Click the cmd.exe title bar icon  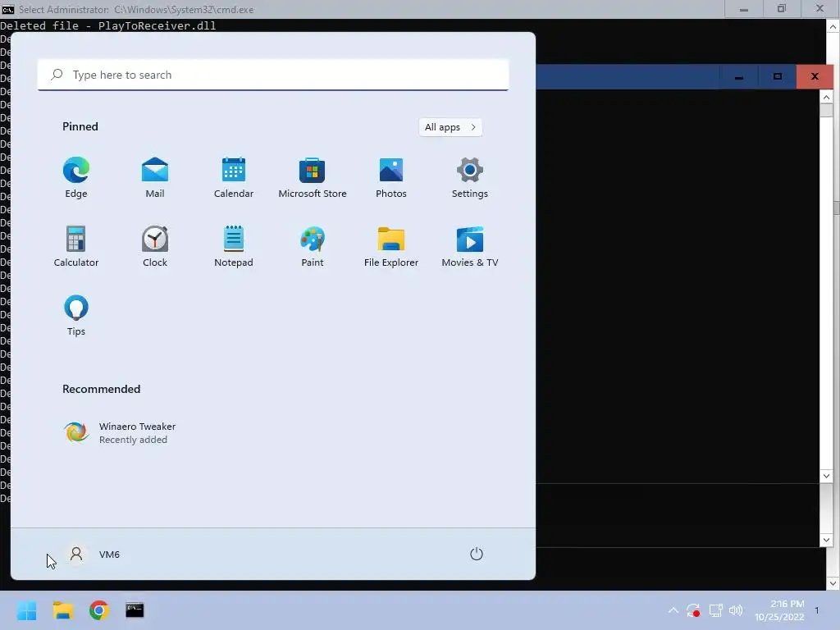point(8,9)
